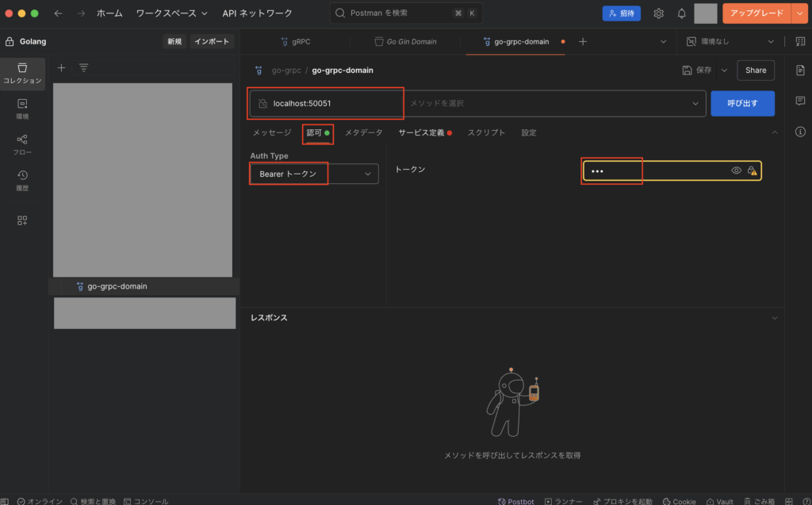Image resolution: width=812 pixels, height=505 pixels.
Task: Open the environment quick look icon
Action: [x=800, y=41]
